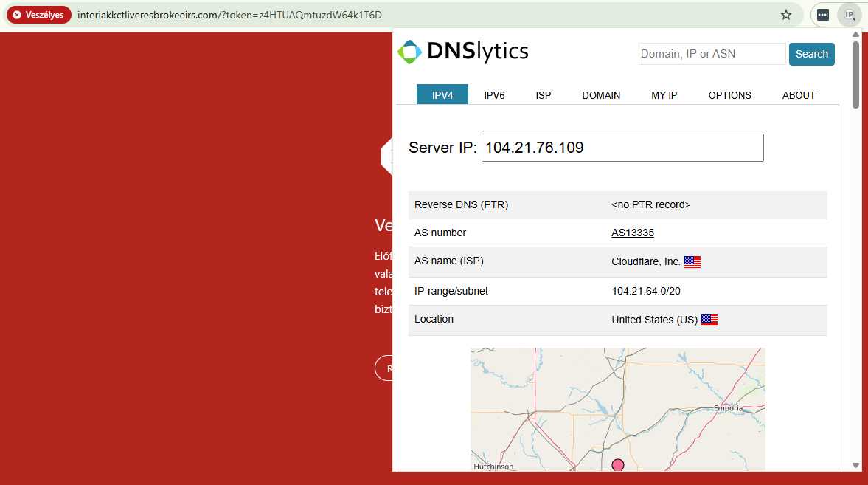
Task: Select the ISP tab
Action: pos(543,95)
